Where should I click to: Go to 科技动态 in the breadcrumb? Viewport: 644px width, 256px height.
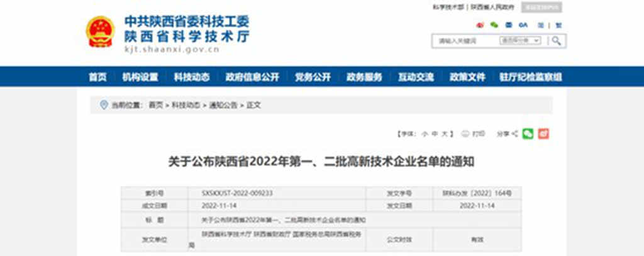[x=186, y=105]
